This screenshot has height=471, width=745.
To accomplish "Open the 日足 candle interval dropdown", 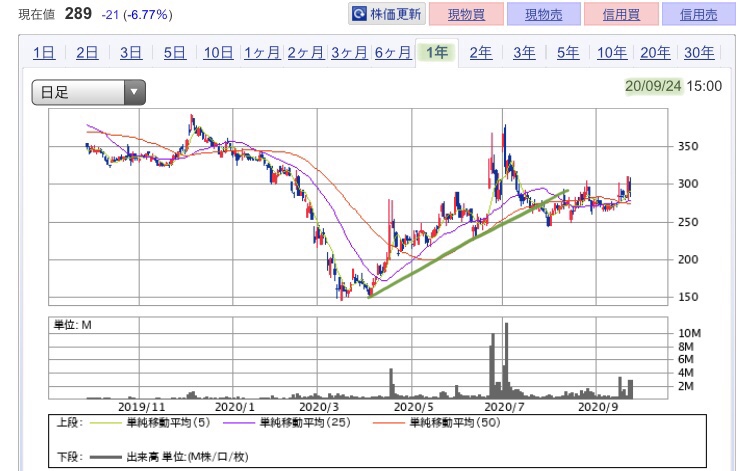I will [x=88, y=92].
